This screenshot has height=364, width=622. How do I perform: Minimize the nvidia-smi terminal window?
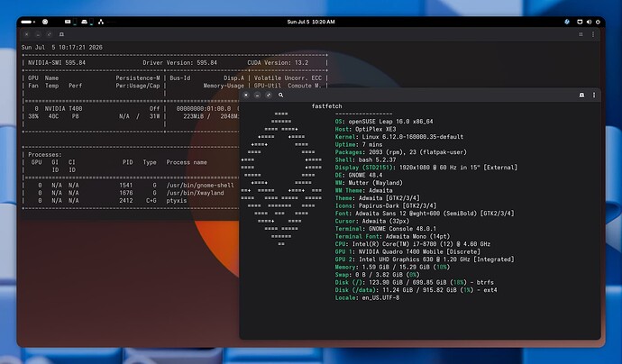[x=38, y=34]
